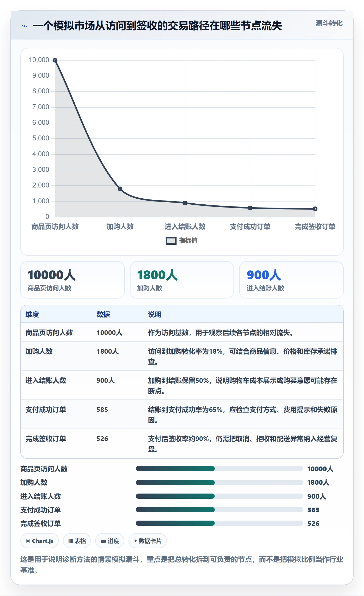Click the 5,000 y-axis label
The width and height of the screenshot is (364, 596).
coord(41,138)
